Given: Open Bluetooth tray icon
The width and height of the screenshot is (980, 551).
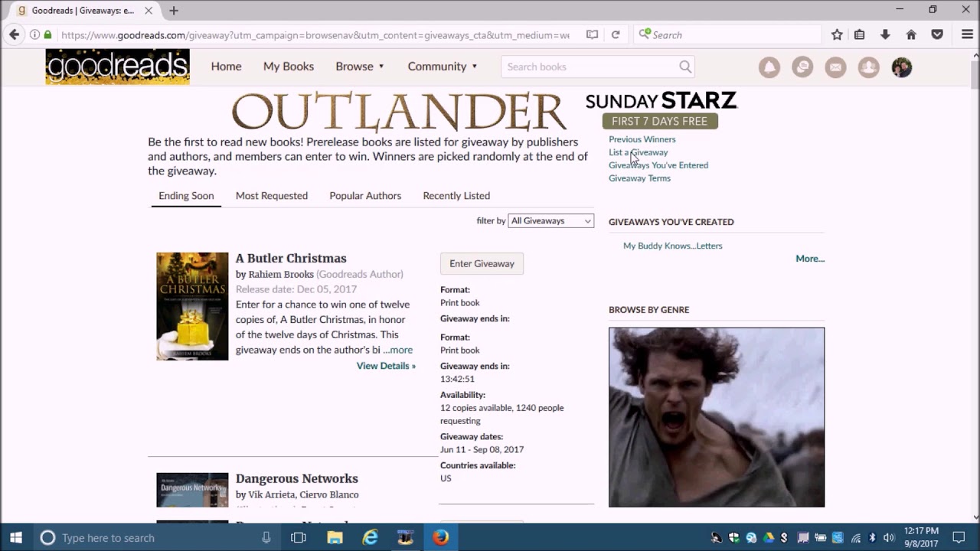Looking at the screenshot, I should 872,538.
